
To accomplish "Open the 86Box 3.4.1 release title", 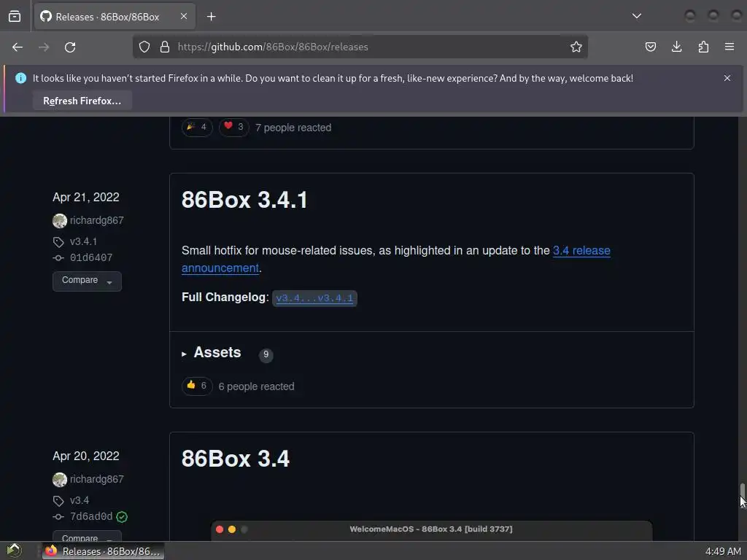I will pos(244,200).
